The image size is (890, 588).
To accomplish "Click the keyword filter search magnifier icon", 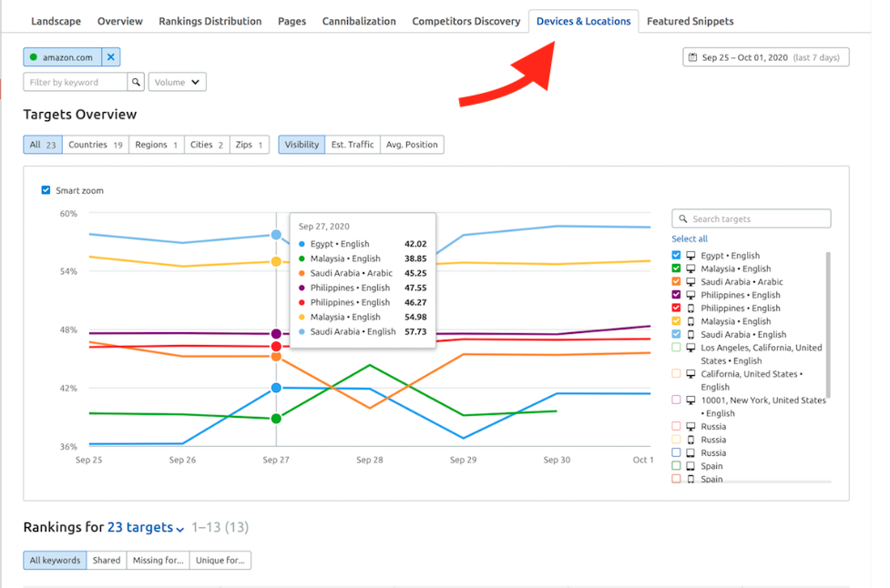I will click(136, 83).
